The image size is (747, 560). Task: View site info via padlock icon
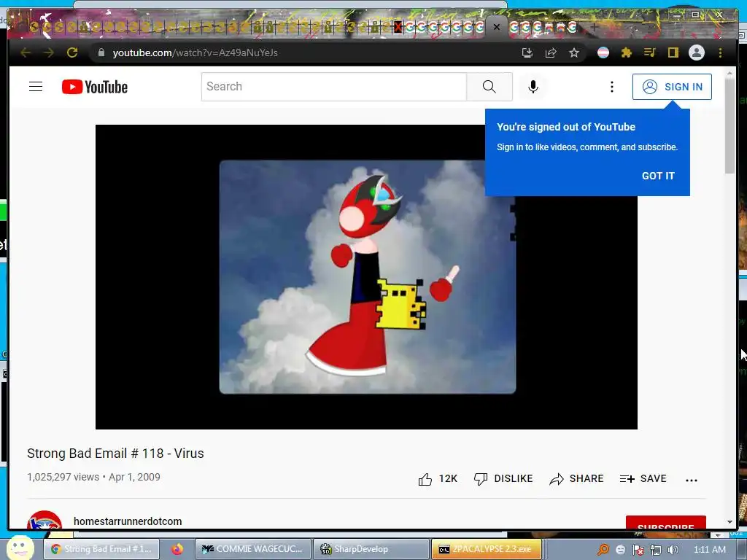[x=101, y=52]
